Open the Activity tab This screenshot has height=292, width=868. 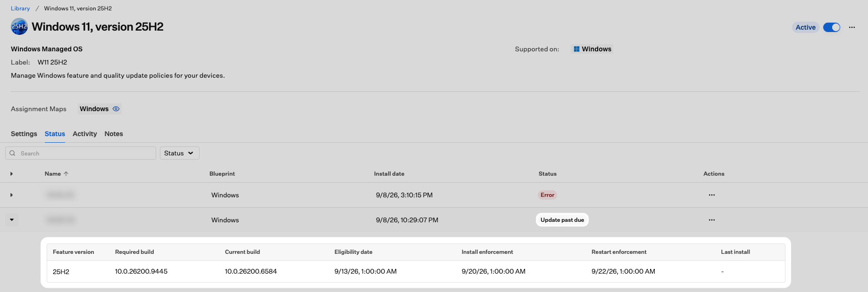point(85,134)
